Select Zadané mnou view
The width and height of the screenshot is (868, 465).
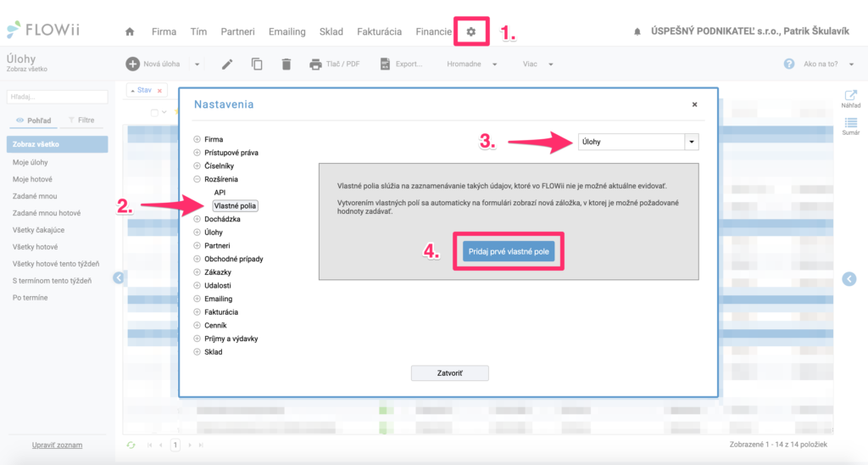click(x=35, y=196)
